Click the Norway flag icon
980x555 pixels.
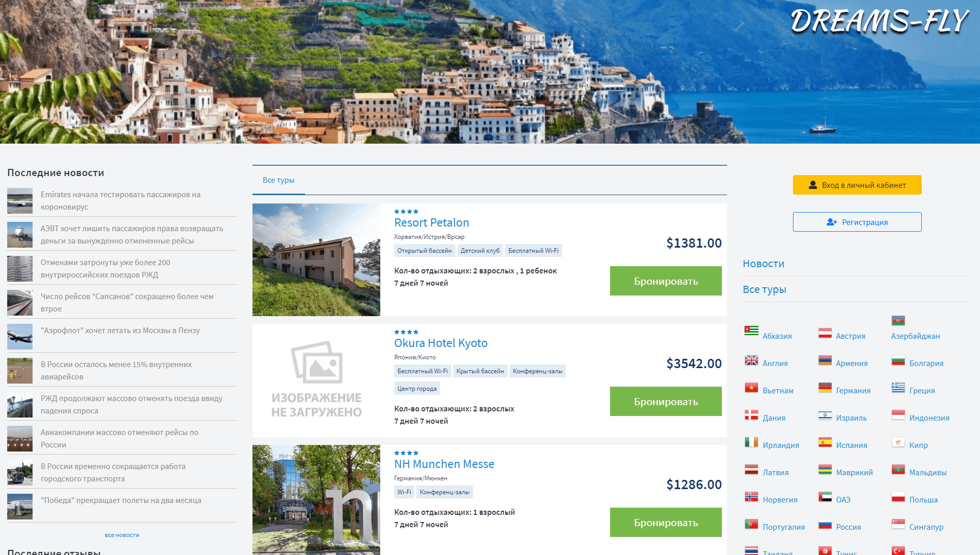tap(751, 497)
